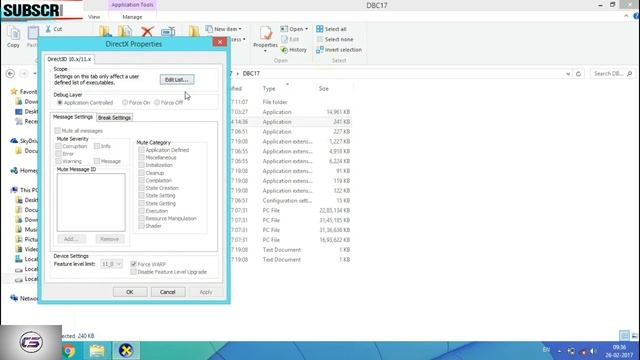
Task: Open File Explorer from the taskbar
Action: click(97, 351)
